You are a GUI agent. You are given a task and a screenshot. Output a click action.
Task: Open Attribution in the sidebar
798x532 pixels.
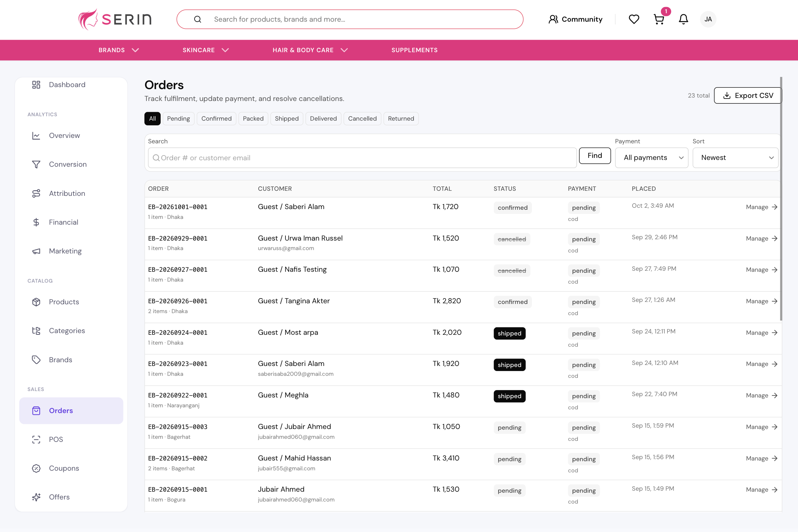pos(71,193)
